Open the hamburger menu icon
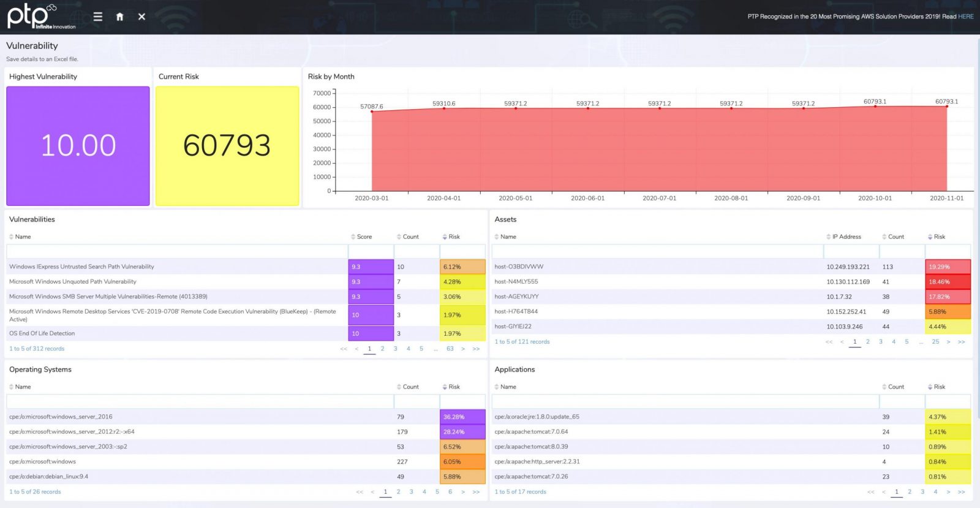Viewport: 980px width, 508px height. (x=97, y=17)
